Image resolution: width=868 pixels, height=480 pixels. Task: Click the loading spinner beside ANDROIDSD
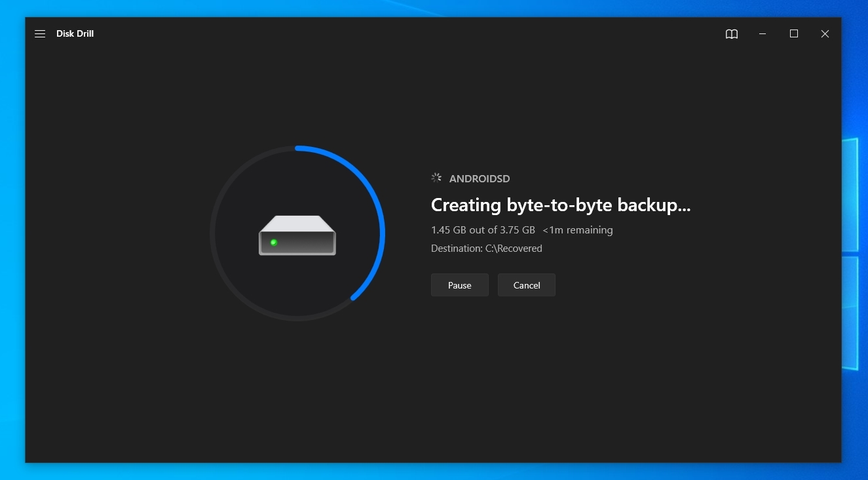[x=436, y=178]
